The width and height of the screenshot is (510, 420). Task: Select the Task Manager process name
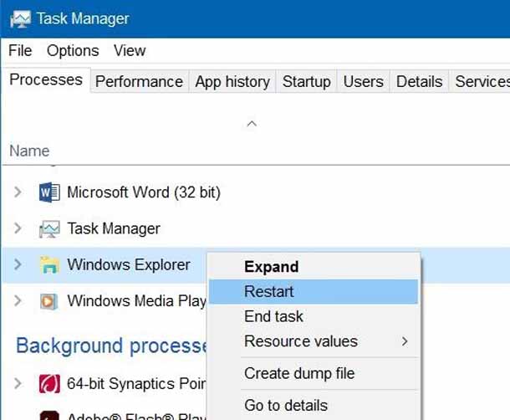click(114, 228)
